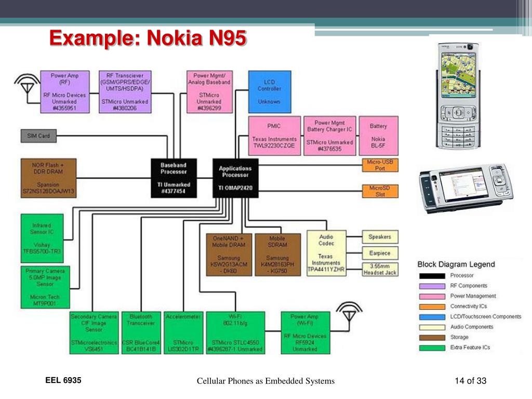Select the RF Transciever block
The image size is (532, 399).
click(x=125, y=91)
